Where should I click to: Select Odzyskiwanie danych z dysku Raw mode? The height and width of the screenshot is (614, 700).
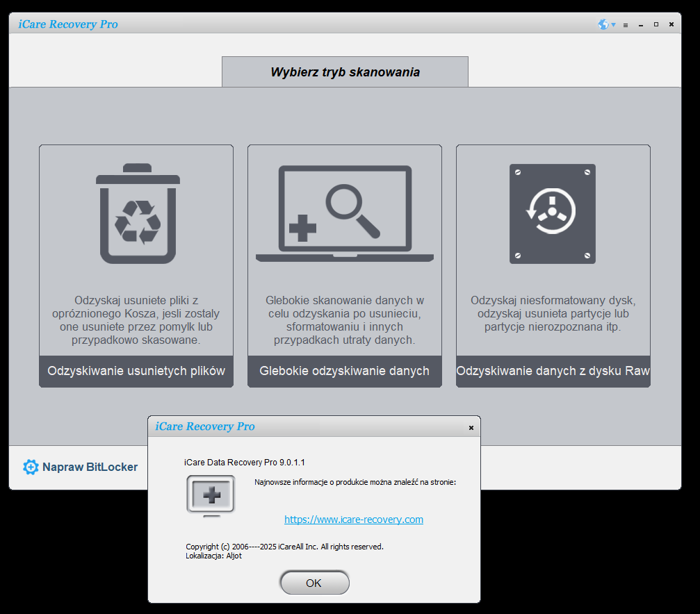pos(553,372)
